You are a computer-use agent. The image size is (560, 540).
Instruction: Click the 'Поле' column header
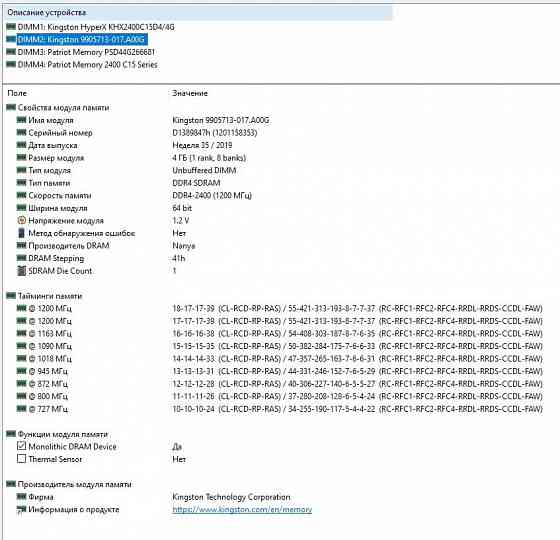tap(17, 93)
